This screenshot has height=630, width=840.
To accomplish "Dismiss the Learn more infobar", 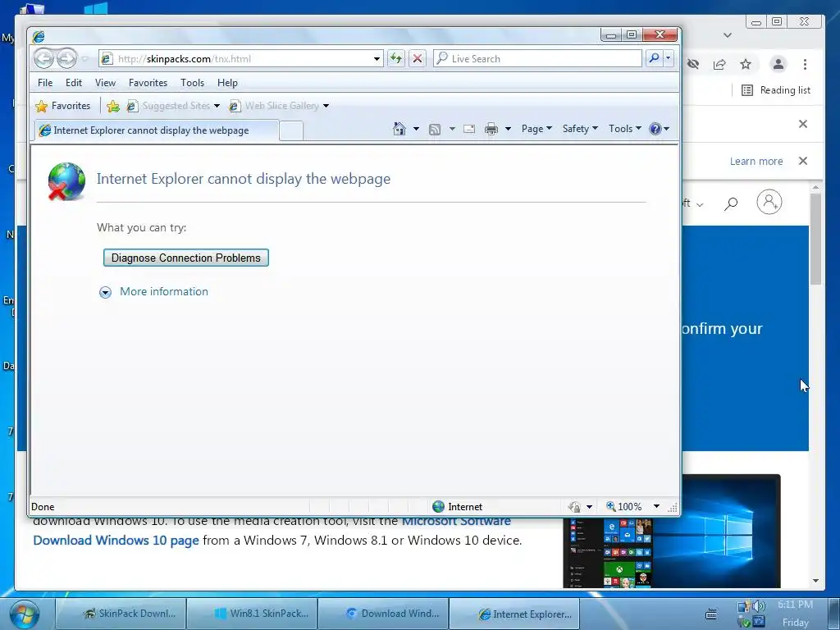I will point(802,161).
